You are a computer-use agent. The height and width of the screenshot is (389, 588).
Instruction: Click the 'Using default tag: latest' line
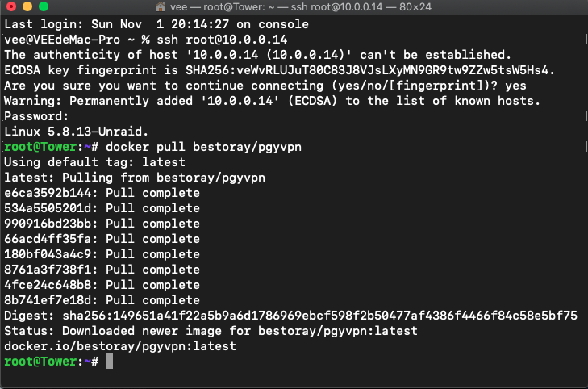click(x=94, y=162)
